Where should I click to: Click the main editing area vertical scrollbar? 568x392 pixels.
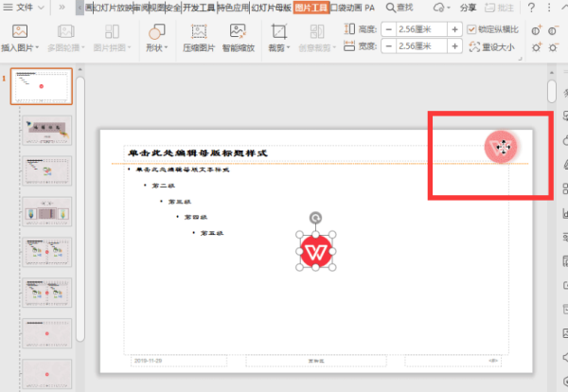click(x=552, y=91)
